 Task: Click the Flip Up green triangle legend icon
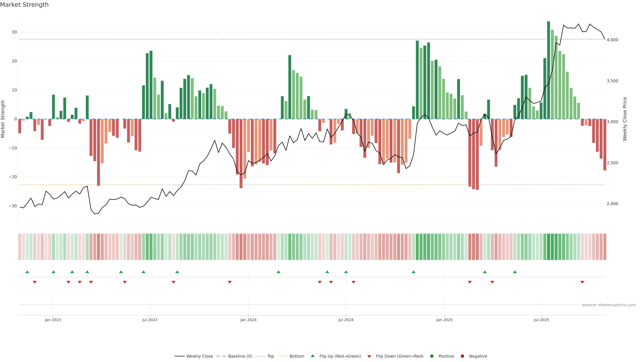tap(312, 356)
